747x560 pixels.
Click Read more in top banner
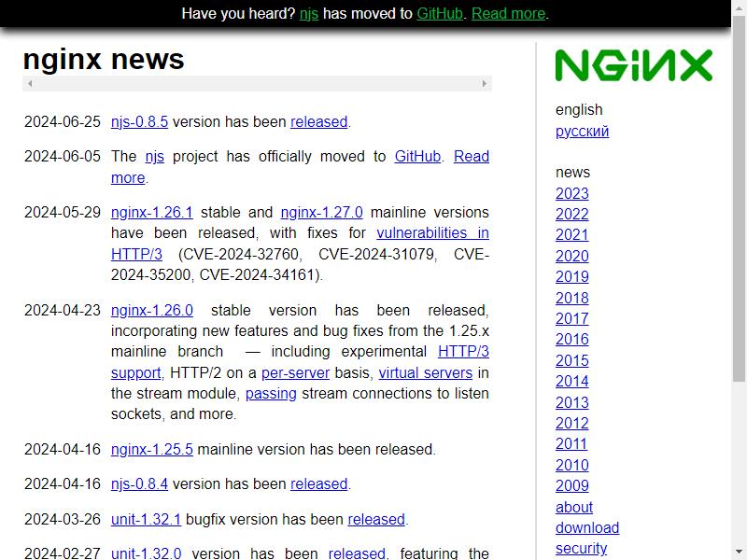508,13
